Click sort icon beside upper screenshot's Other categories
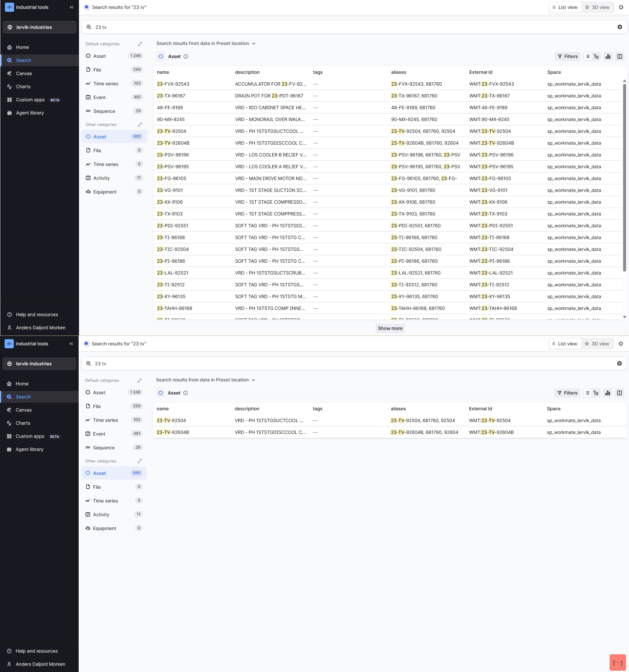The height and width of the screenshot is (672, 629). [x=140, y=125]
